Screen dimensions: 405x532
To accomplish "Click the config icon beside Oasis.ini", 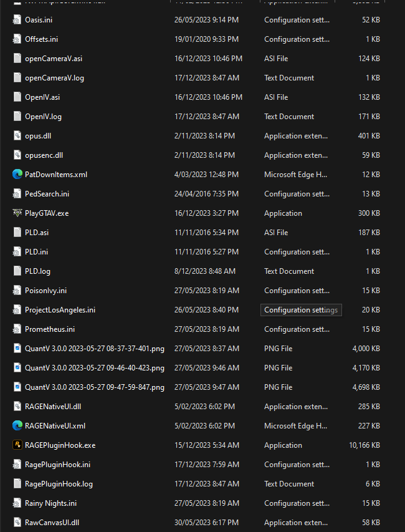I will pyautogui.click(x=17, y=20).
